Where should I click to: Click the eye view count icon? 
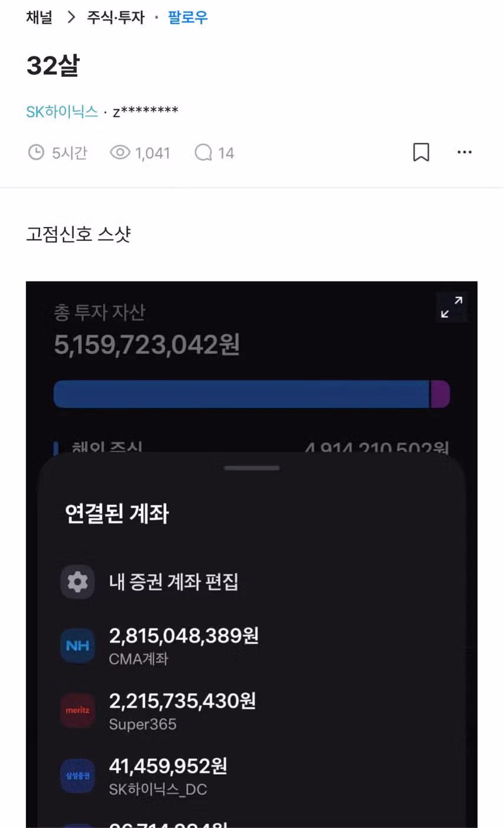120,153
